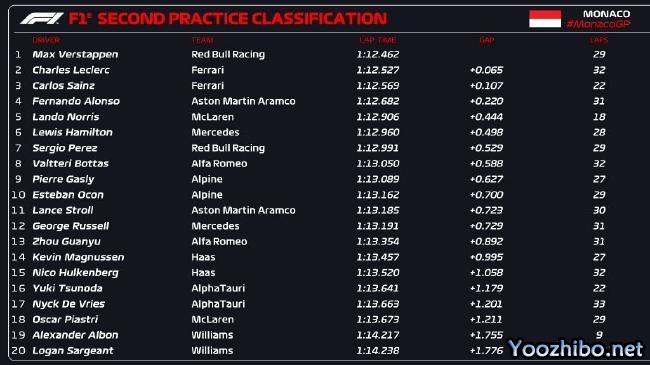This screenshot has height=365, width=650.
Task: Click Nyck De Vries lap count 33
Action: click(599, 304)
